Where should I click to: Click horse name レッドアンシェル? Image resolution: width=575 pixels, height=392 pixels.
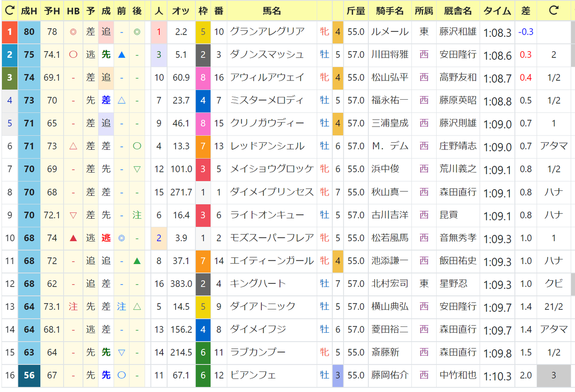click(267, 146)
